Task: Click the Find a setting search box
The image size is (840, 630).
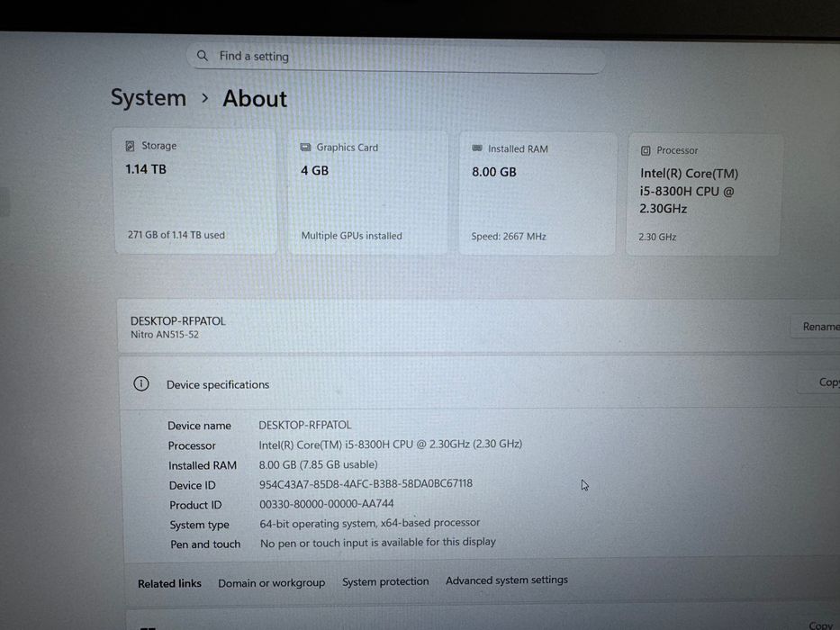Action: tap(396, 58)
